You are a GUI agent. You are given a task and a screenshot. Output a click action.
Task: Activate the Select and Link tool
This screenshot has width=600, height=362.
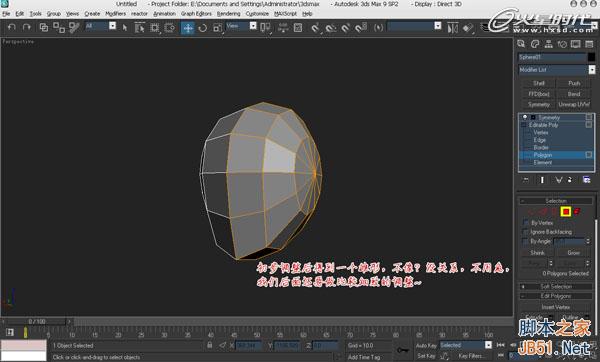click(44, 27)
